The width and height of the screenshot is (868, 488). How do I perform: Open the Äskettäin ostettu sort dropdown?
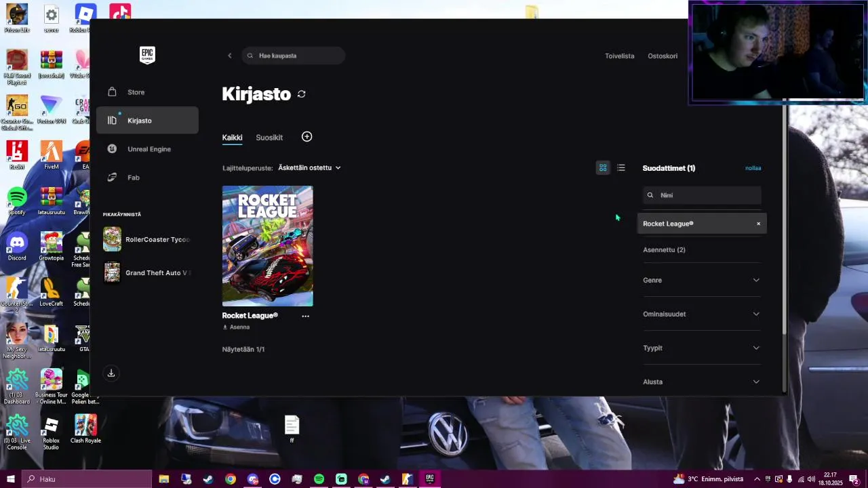coord(309,167)
